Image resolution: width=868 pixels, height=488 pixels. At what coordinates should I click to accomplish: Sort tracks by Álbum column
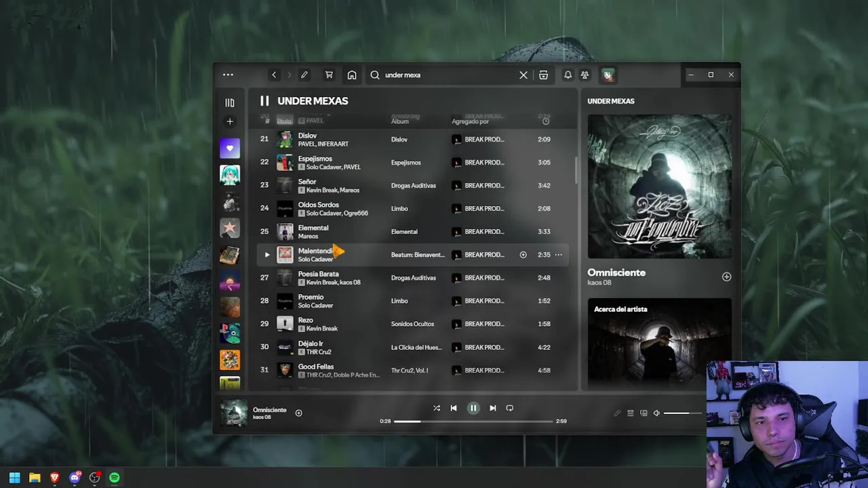(x=399, y=121)
